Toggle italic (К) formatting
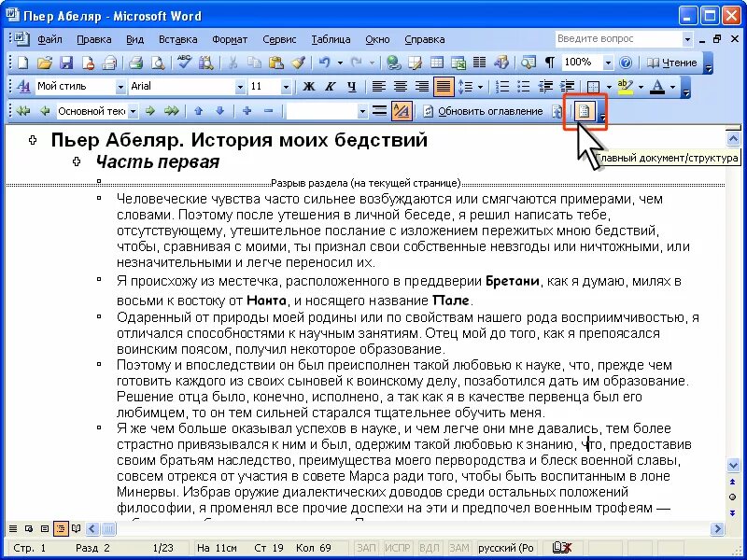 click(x=331, y=87)
